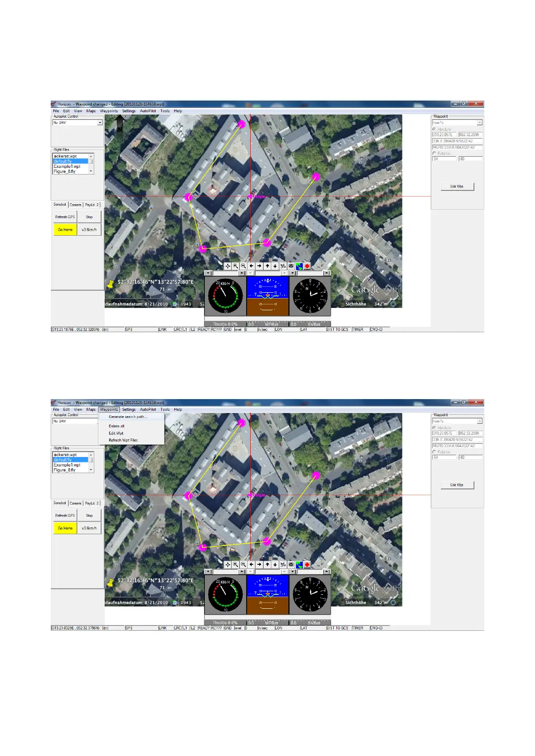The width and height of the screenshot is (535, 756).
Task: Click the zoom-out magnifier in upper screenshot toolbar
Action: (243, 266)
